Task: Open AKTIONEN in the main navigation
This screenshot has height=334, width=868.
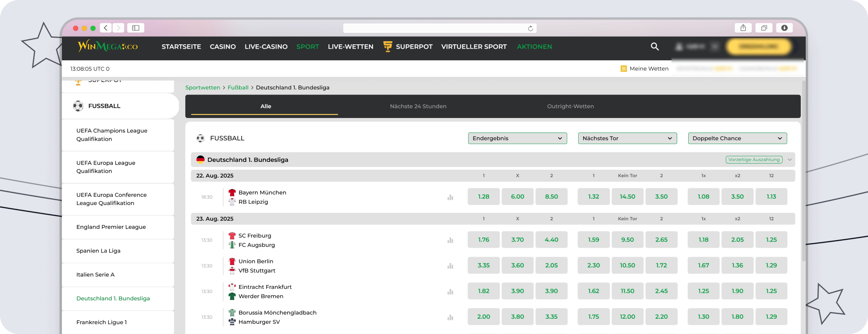Action: tap(534, 47)
